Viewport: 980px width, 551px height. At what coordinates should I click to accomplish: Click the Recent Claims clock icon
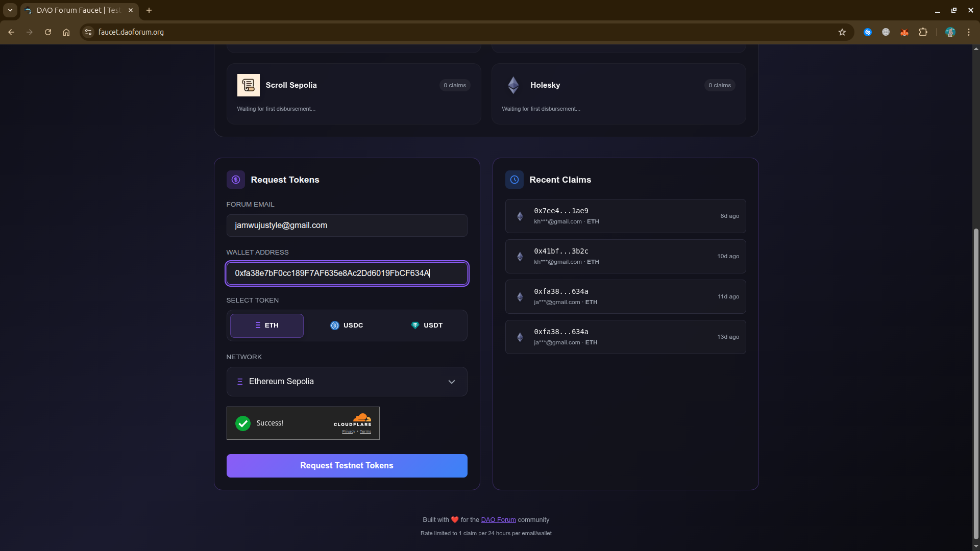(514, 180)
